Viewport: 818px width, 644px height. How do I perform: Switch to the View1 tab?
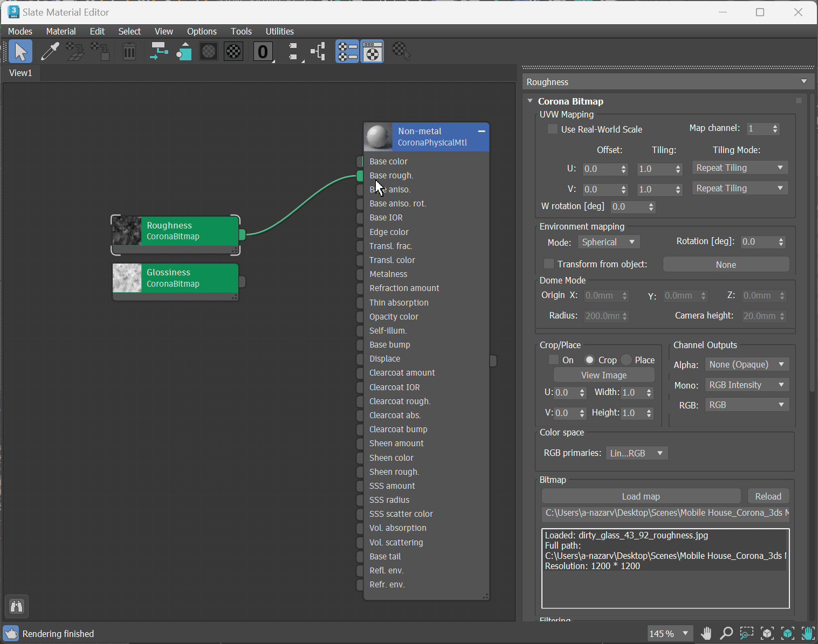coord(20,73)
